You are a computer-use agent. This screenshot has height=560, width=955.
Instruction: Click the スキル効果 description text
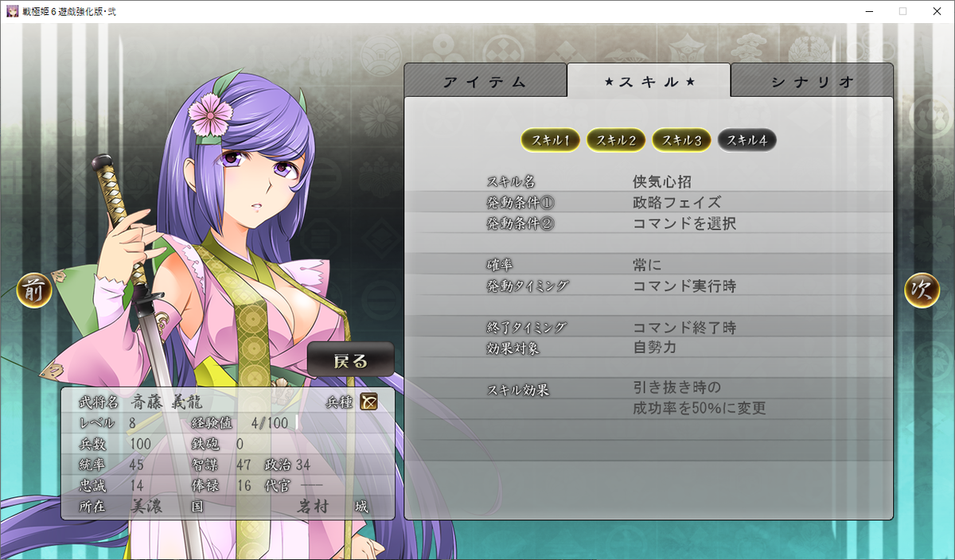699,399
